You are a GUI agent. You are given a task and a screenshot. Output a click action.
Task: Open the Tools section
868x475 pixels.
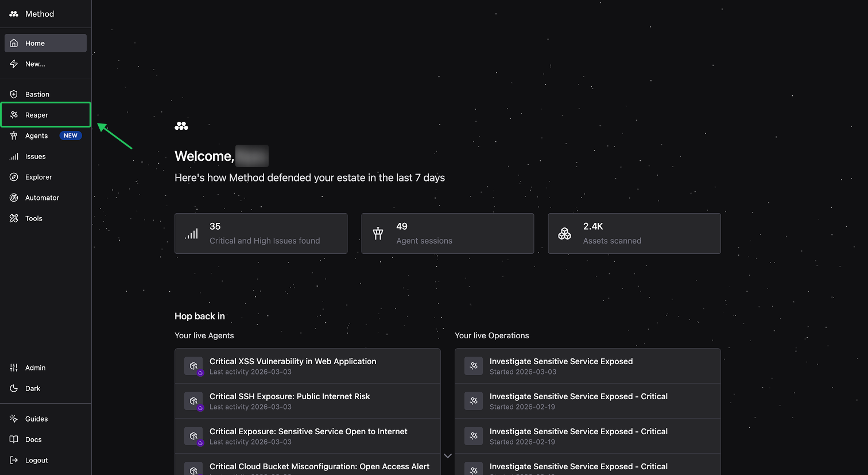[x=33, y=218]
